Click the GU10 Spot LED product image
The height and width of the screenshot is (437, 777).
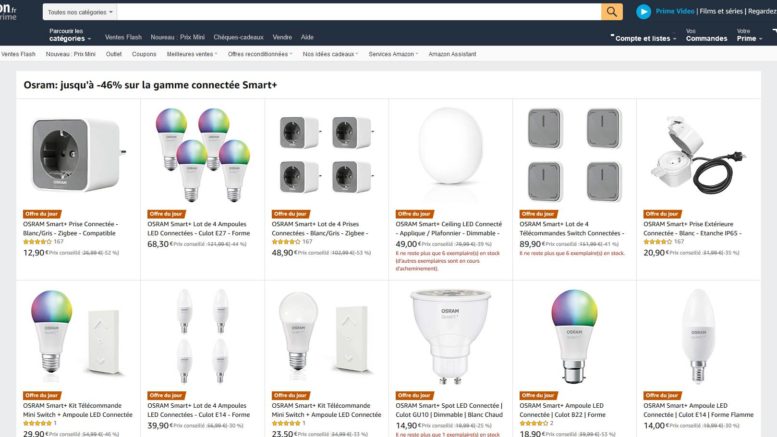pyautogui.click(x=450, y=337)
